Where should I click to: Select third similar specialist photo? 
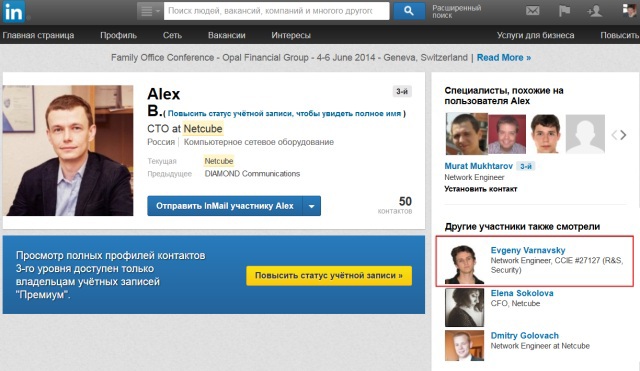(546, 134)
